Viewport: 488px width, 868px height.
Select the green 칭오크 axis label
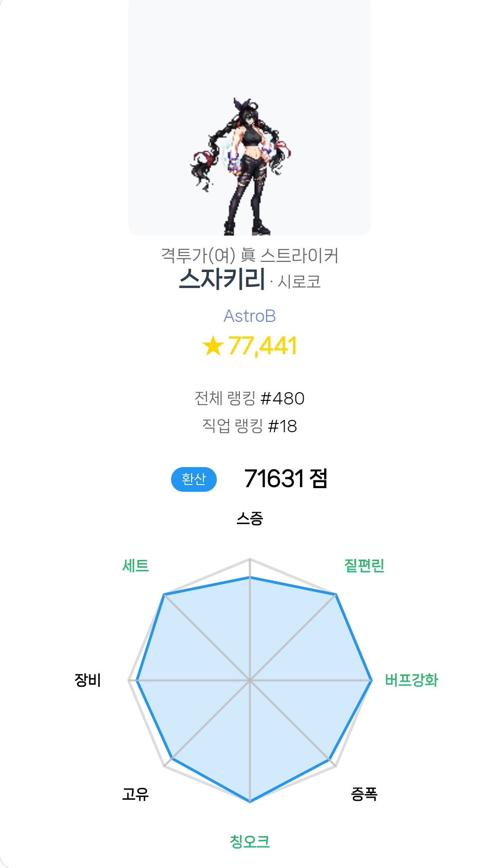click(x=250, y=841)
